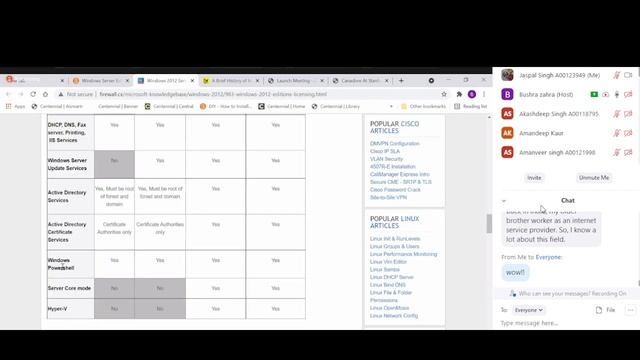Collapse the Chat panel chevron
Screen dimensions: 640x360
point(504,201)
